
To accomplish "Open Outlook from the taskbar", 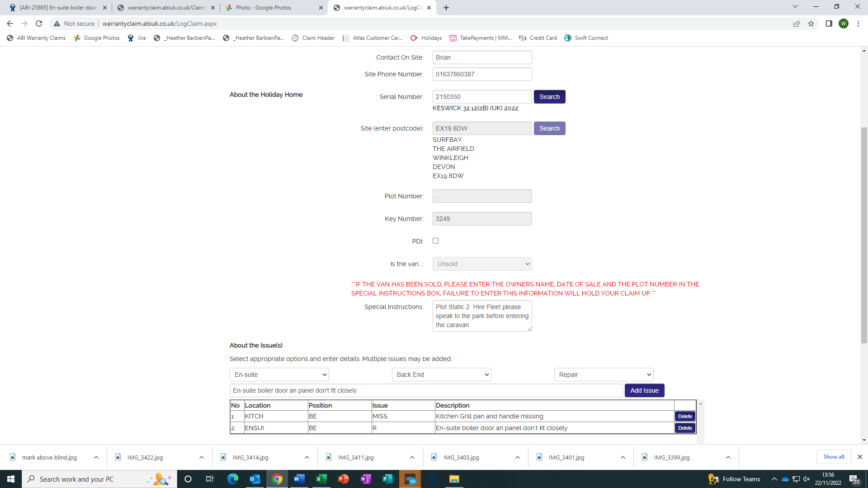I will (x=255, y=479).
